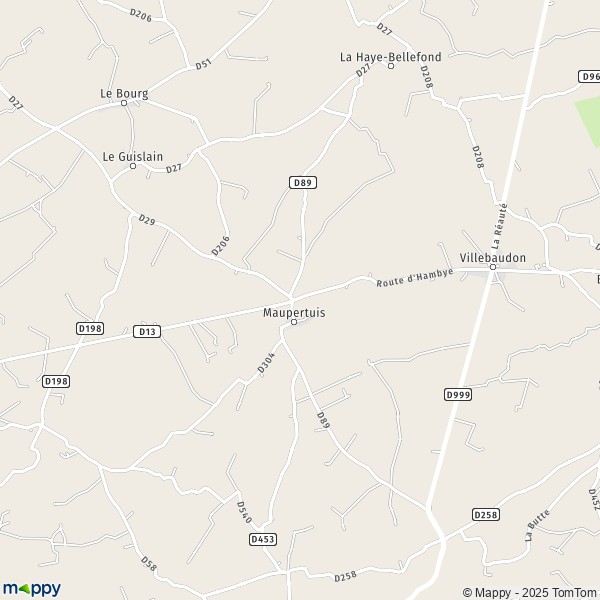
Task: Click the D89 road shield
Action: coord(303,183)
